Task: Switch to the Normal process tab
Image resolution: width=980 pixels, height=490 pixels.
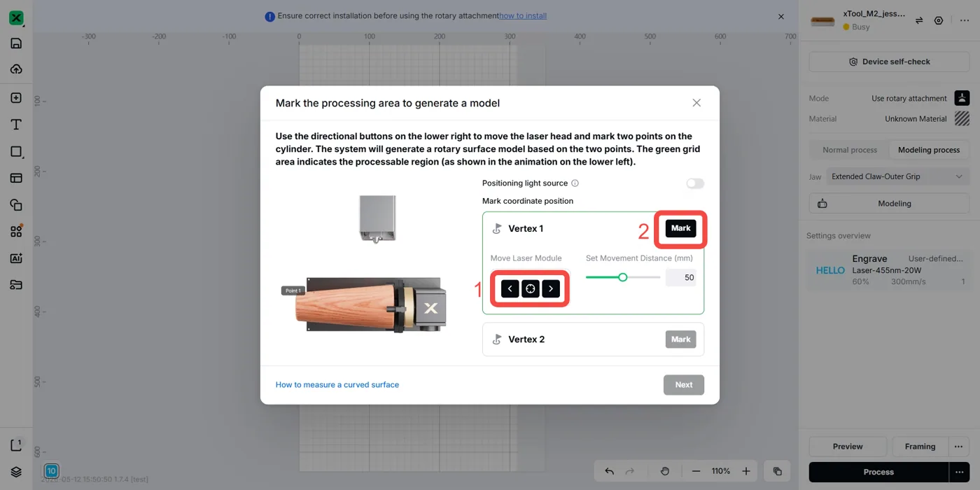Action: click(850, 150)
